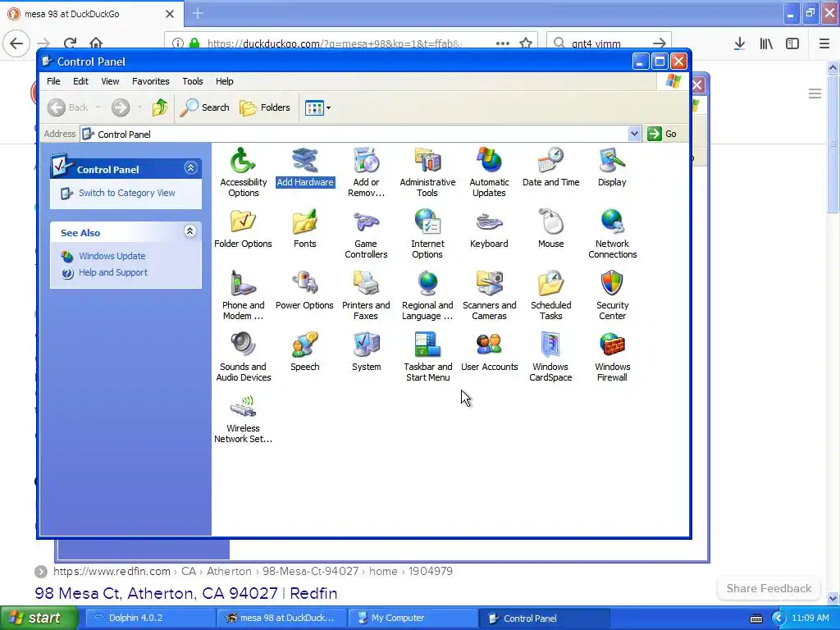Click Firefox home button
Image resolution: width=840 pixels, height=630 pixels.
[96, 43]
